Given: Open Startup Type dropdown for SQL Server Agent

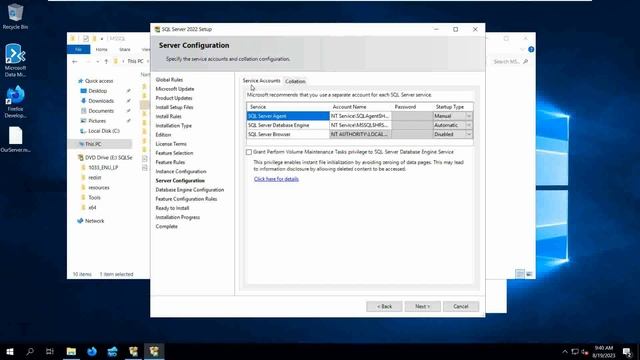Looking at the screenshot, I should click(x=469, y=116).
